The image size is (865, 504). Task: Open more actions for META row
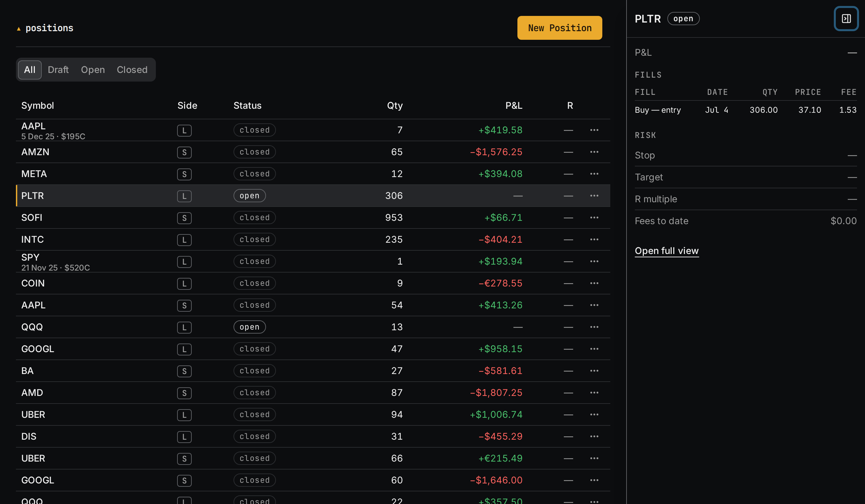tap(594, 174)
